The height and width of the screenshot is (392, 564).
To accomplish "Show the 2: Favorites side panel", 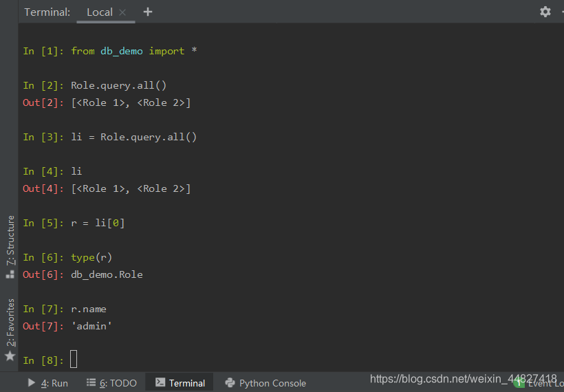I will pyautogui.click(x=10, y=323).
